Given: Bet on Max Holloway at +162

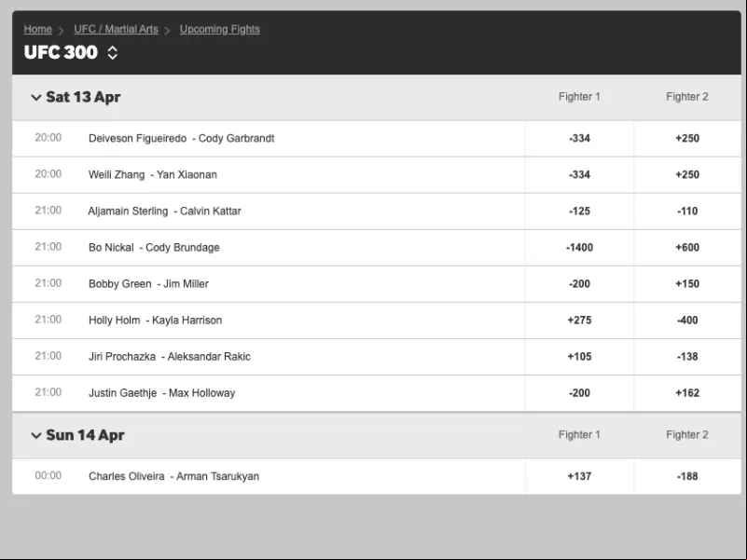Looking at the screenshot, I should tap(687, 393).
